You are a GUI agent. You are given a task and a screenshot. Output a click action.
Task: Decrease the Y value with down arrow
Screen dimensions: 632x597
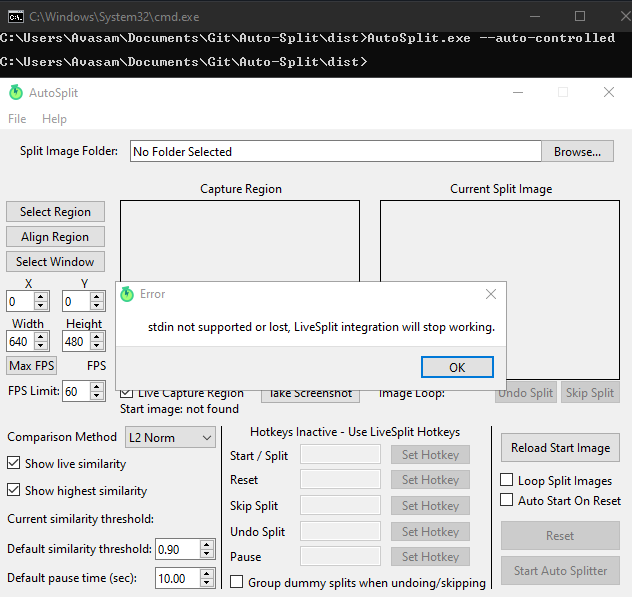click(97, 306)
